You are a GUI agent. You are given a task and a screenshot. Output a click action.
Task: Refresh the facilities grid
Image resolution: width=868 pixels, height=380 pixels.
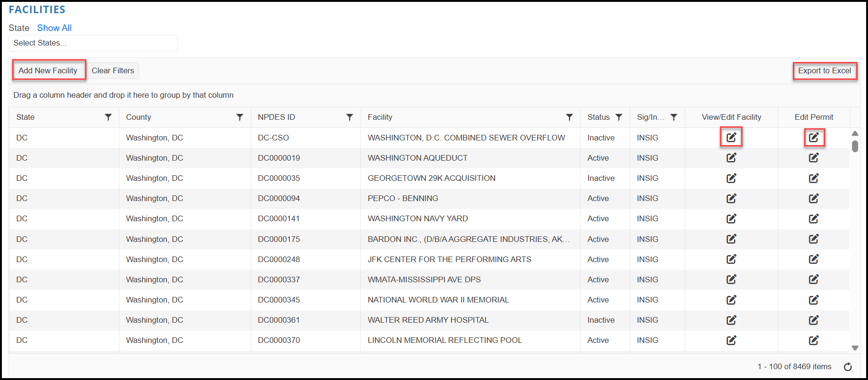pyautogui.click(x=848, y=367)
